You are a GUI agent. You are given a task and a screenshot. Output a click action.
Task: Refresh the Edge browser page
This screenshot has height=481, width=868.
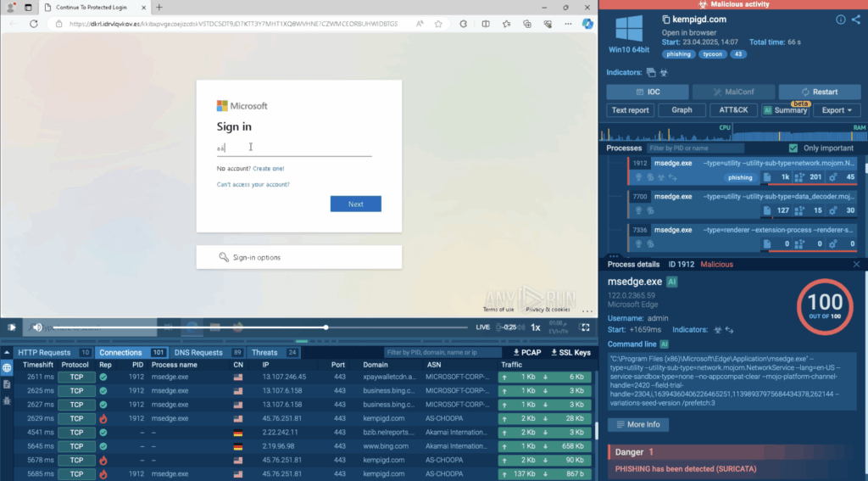click(34, 24)
